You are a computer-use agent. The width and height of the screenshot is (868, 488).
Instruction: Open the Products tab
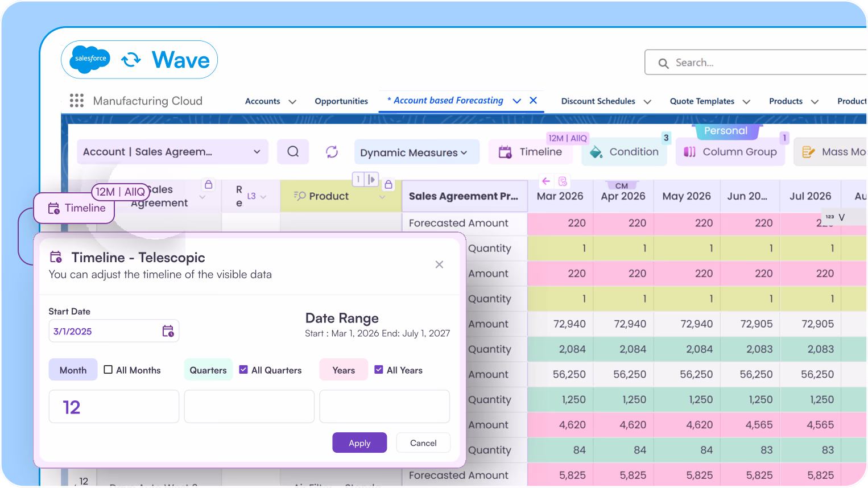pyautogui.click(x=786, y=101)
